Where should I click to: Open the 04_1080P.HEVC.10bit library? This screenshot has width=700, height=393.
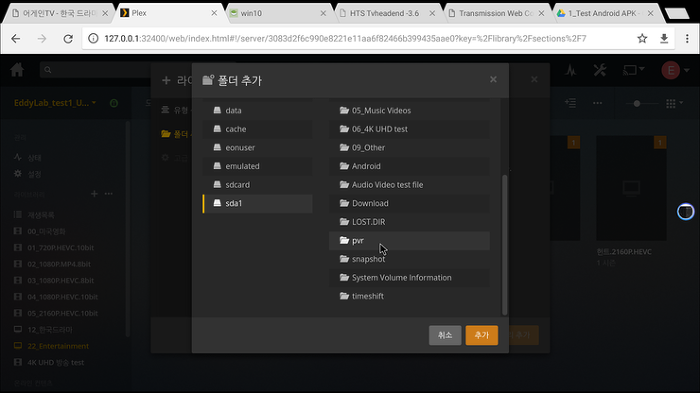point(56,297)
